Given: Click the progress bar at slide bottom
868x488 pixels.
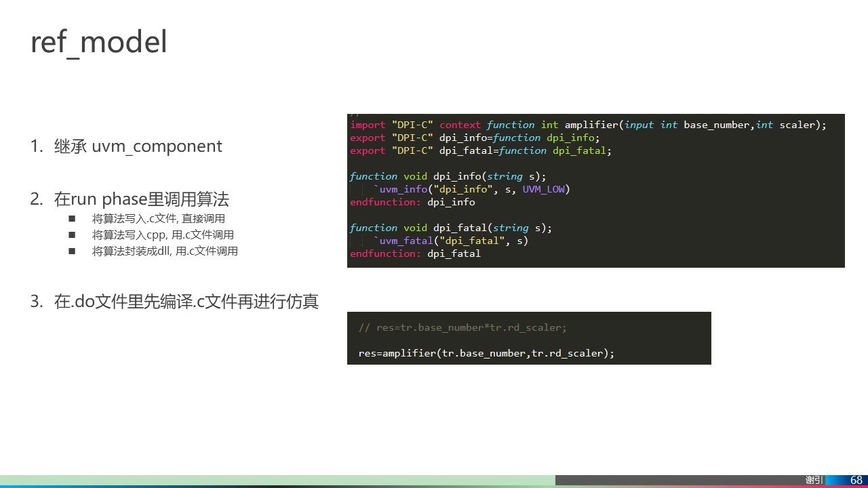Looking at the screenshot, I should [271, 485].
